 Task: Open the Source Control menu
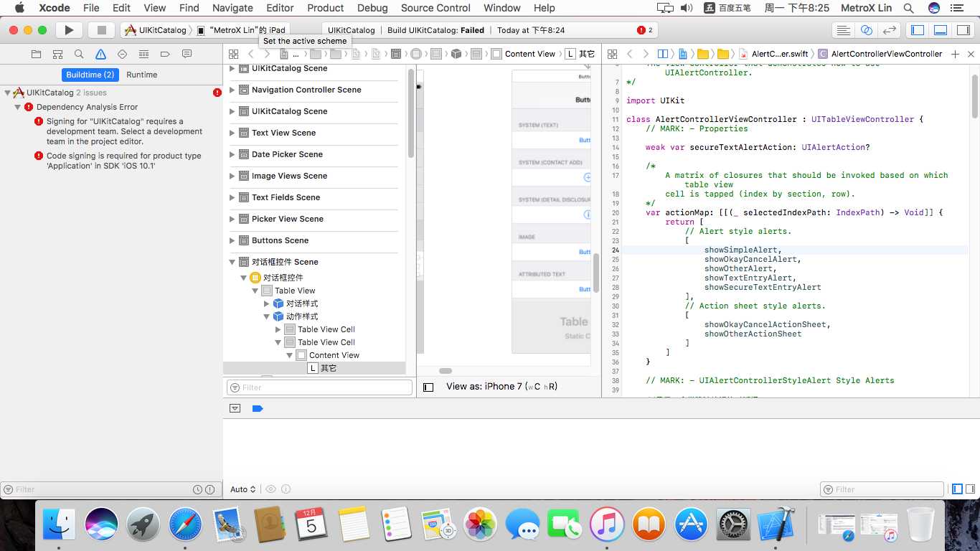click(x=435, y=8)
